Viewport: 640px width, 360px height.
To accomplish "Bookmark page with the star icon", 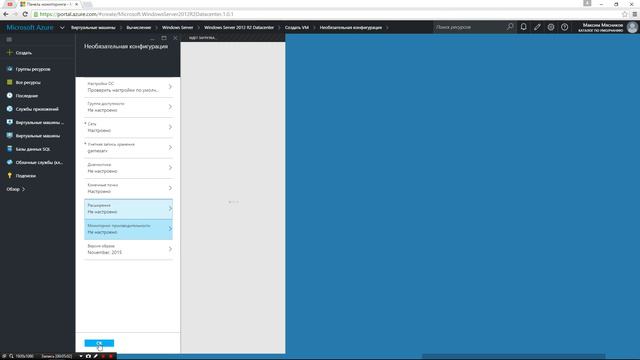I will (624, 14).
